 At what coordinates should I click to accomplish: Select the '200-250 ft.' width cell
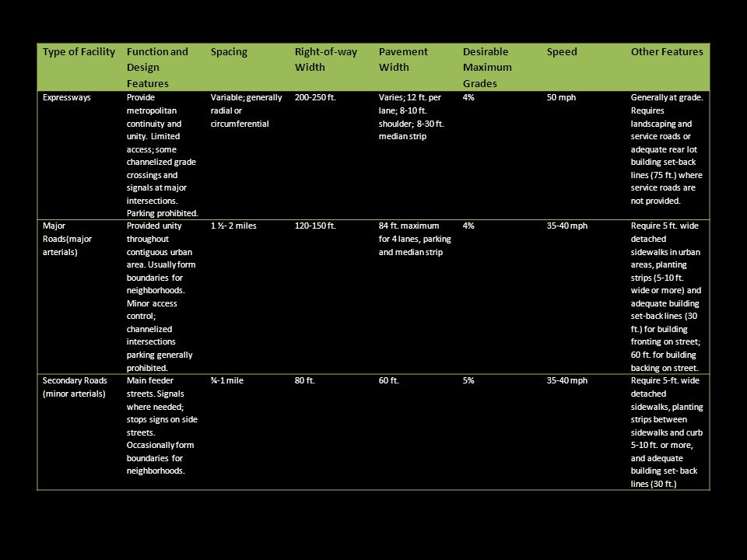click(315, 98)
